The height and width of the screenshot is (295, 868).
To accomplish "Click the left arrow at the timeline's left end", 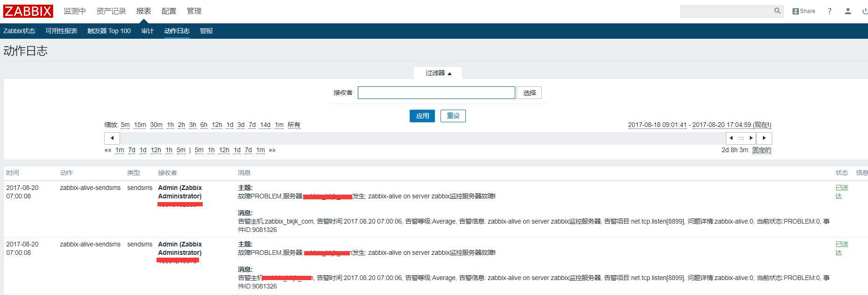I will tap(112, 138).
